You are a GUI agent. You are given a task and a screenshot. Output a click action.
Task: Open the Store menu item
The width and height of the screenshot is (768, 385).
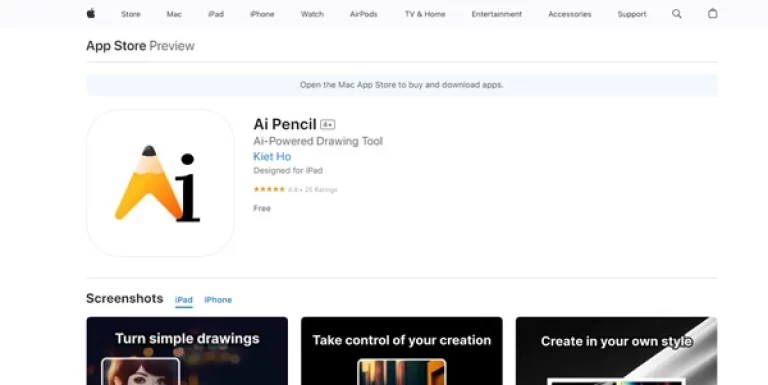[x=131, y=14]
